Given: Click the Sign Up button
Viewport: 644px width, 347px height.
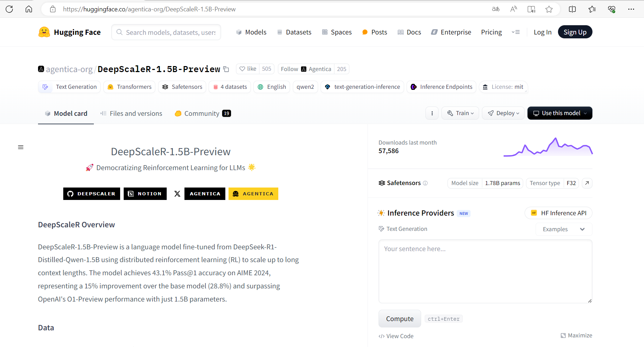Looking at the screenshot, I should click(x=575, y=32).
